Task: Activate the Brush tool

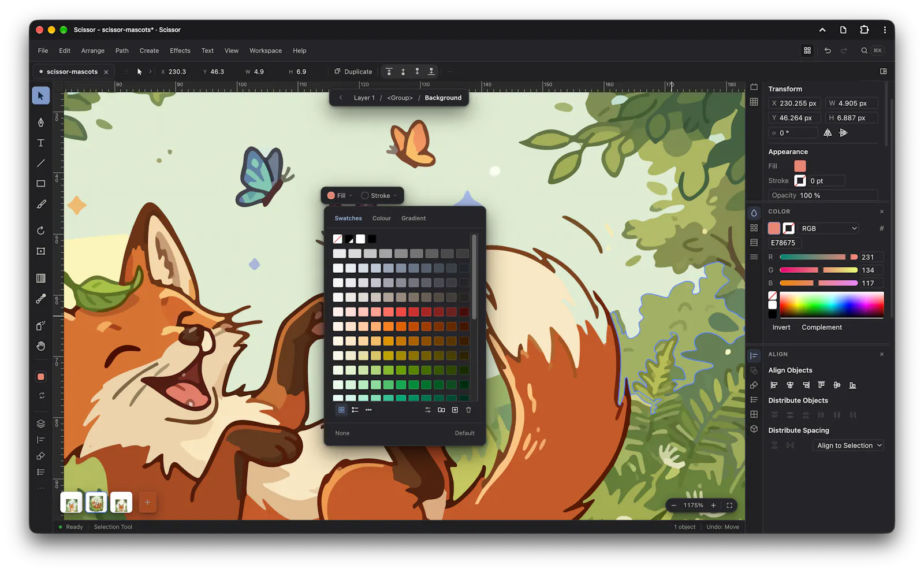Action: click(x=40, y=205)
